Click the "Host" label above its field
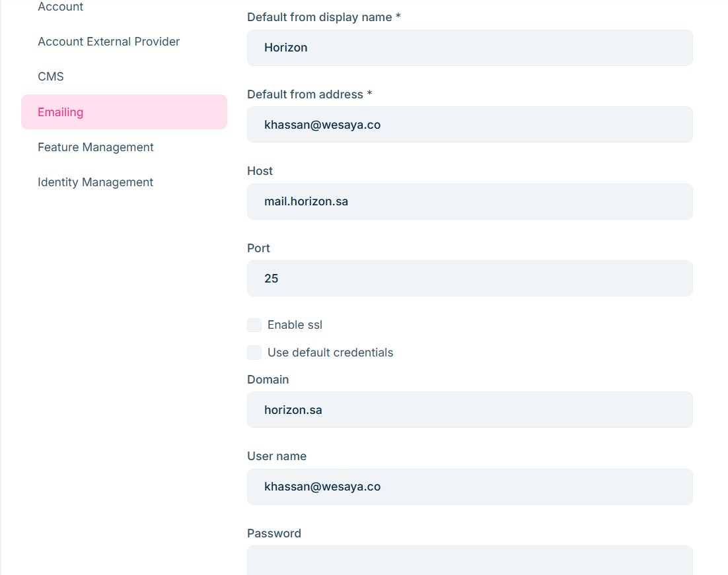This screenshot has height=575, width=728. point(260,171)
